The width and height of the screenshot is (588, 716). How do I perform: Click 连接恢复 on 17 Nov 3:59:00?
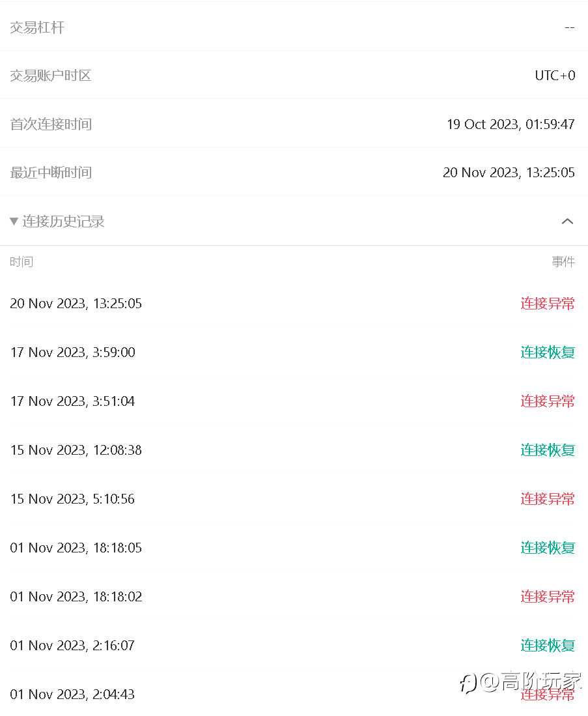pyautogui.click(x=548, y=352)
